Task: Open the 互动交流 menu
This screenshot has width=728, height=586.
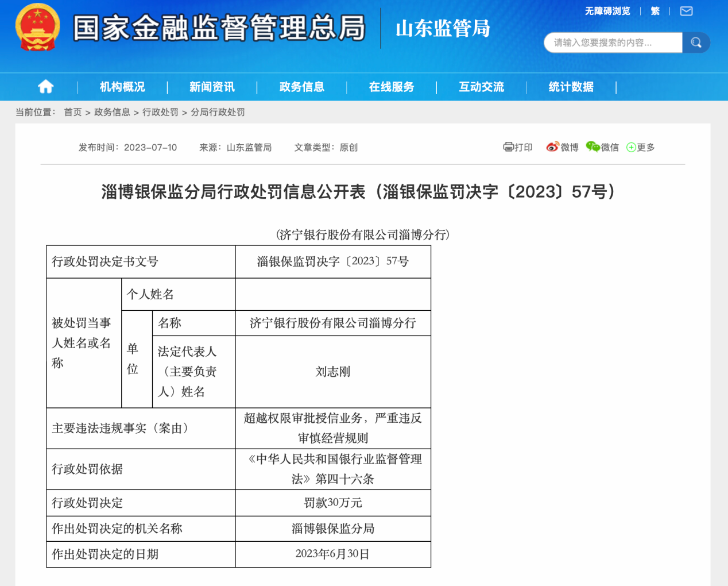Action: [x=481, y=87]
